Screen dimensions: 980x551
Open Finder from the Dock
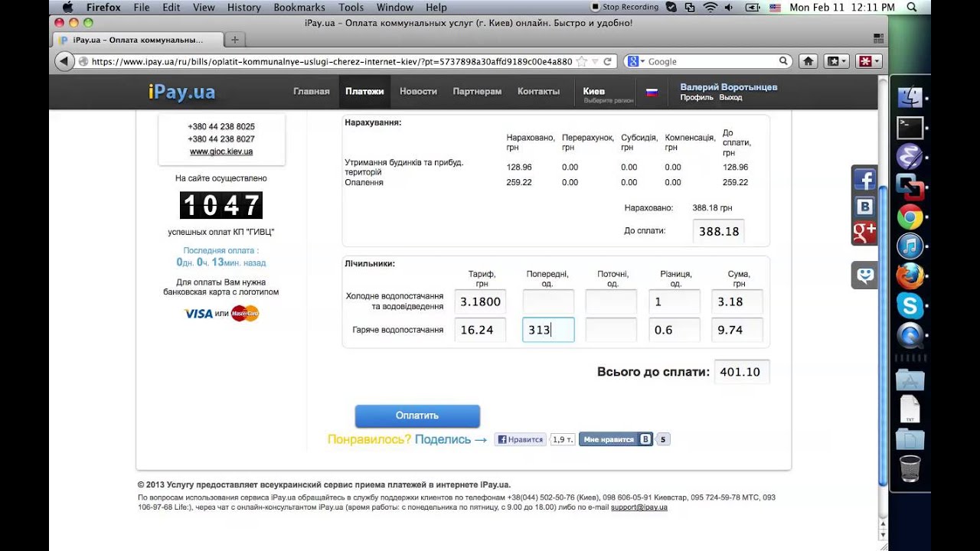pyautogui.click(x=910, y=98)
